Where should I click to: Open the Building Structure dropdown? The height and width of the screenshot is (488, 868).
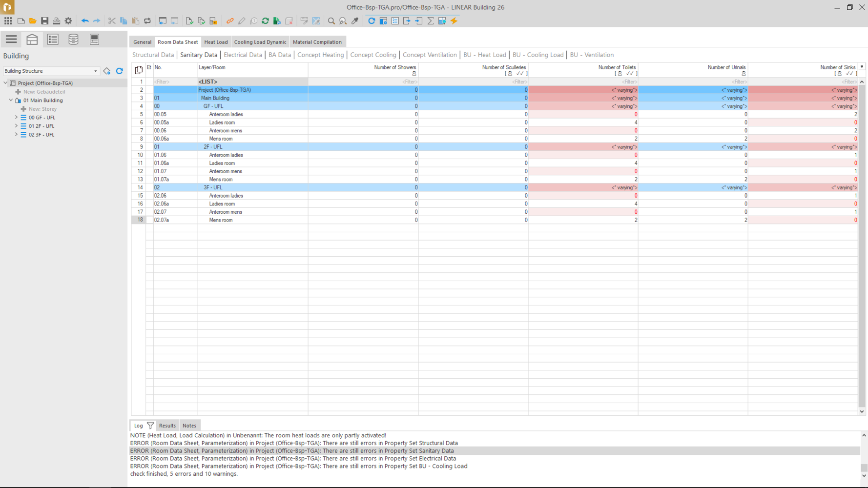pyautogui.click(x=95, y=71)
